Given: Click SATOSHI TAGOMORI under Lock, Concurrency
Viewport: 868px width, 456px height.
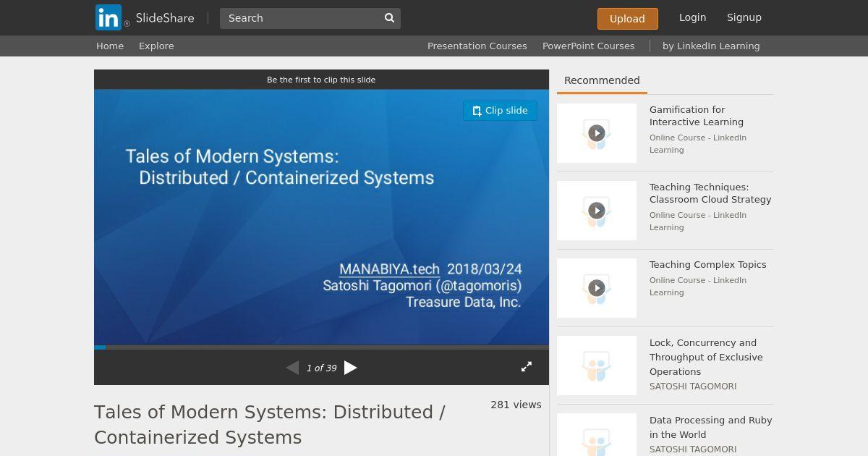Looking at the screenshot, I should click(693, 387).
